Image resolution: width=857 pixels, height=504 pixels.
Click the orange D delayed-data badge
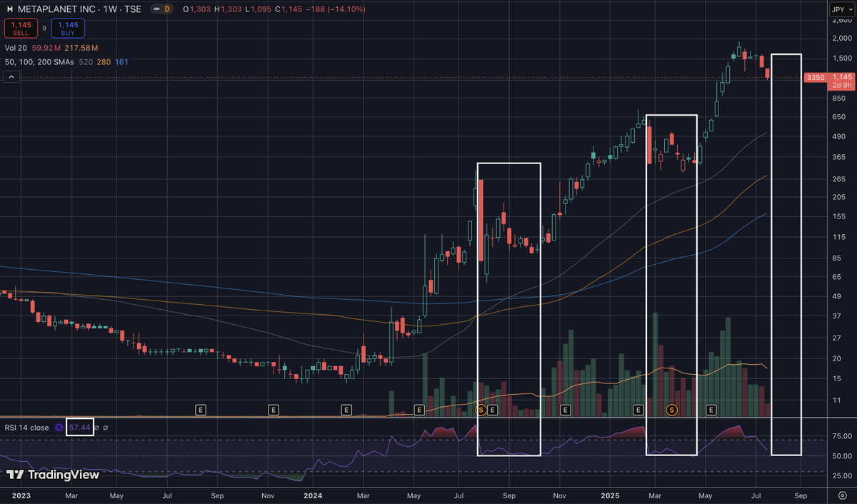166,9
